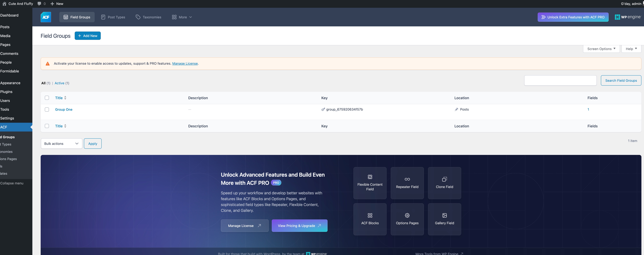Click the Apply button
The width and height of the screenshot is (644, 255).
point(93,144)
